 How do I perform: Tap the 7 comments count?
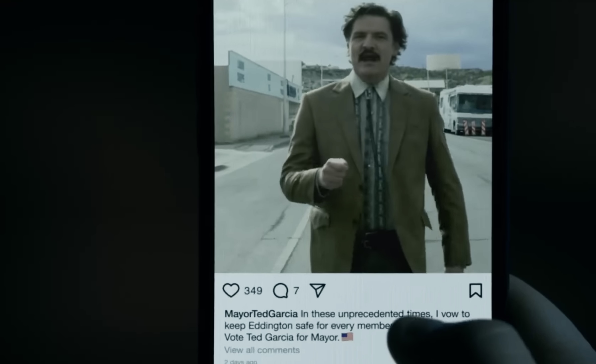pos(296,291)
